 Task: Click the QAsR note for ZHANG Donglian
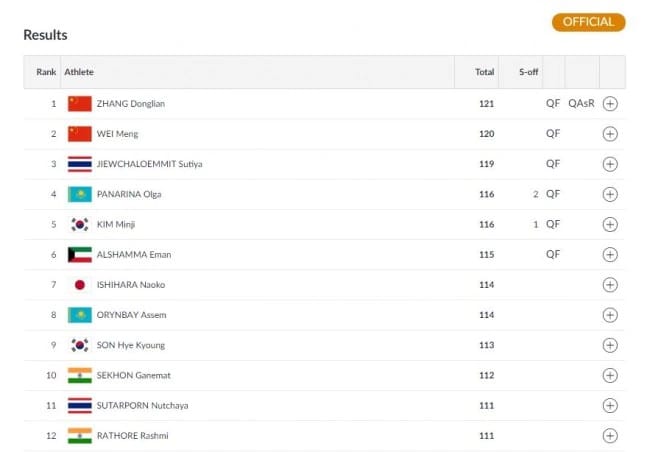[x=581, y=103]
